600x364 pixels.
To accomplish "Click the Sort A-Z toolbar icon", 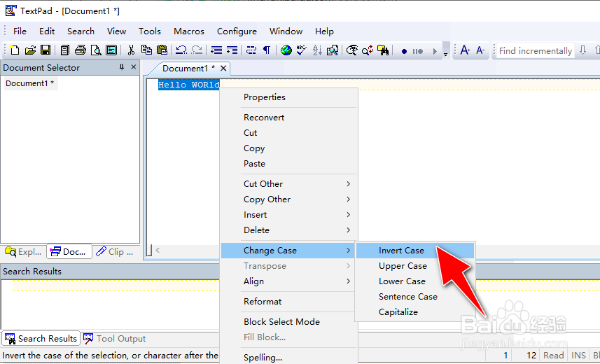I will (317, 50).
